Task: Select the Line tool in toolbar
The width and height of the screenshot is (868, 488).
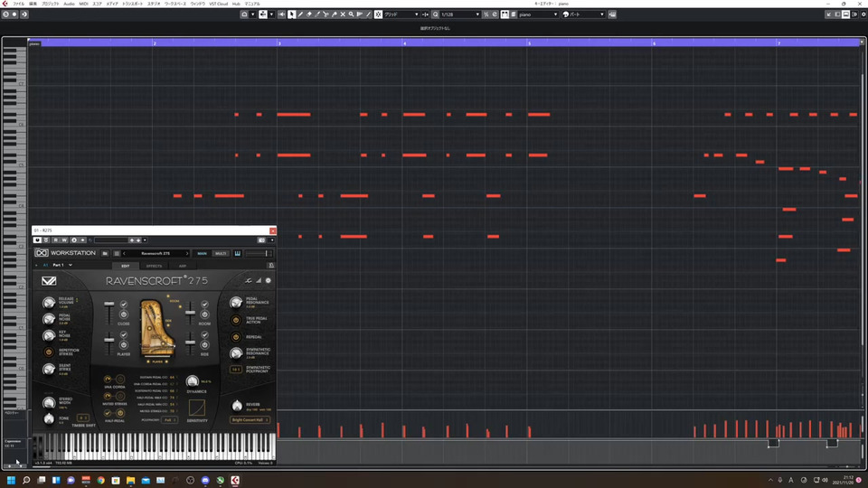Action: point(368,14)
